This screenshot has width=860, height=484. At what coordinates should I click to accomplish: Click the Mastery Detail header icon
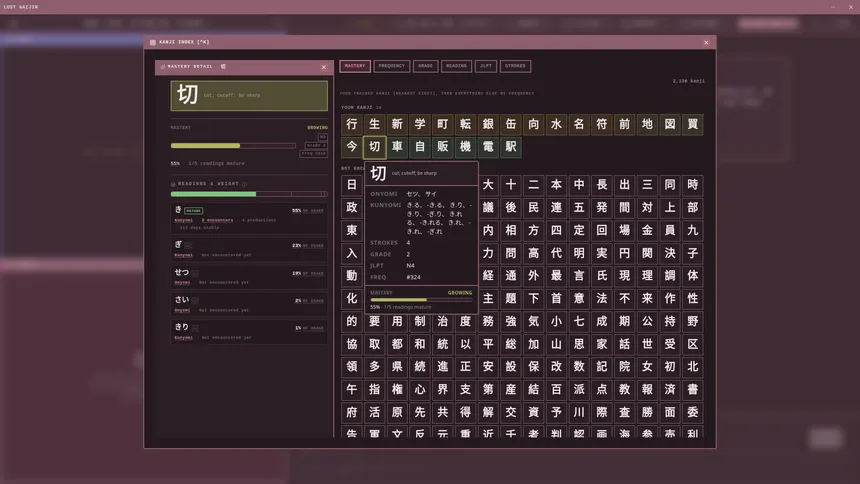tap(162, 66)
